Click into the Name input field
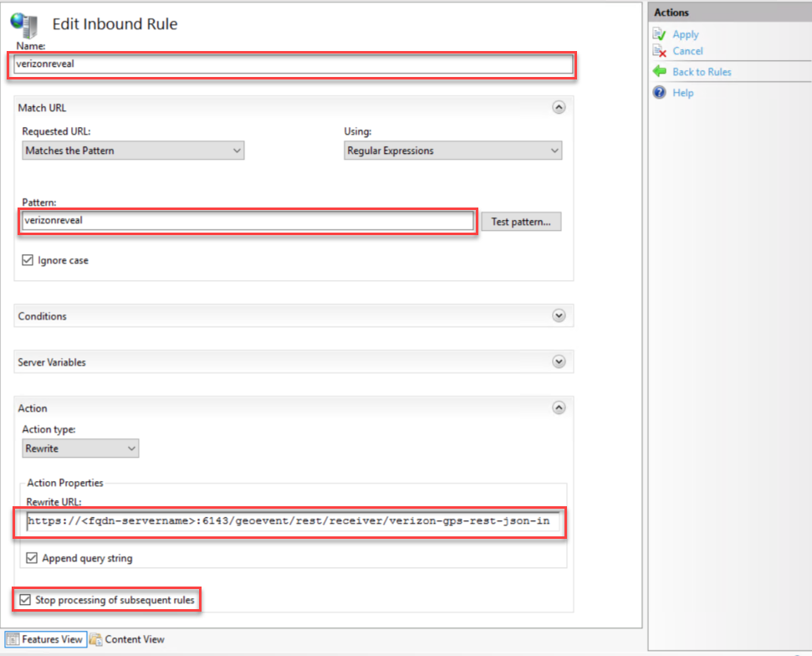 click(x=293, y=64)
